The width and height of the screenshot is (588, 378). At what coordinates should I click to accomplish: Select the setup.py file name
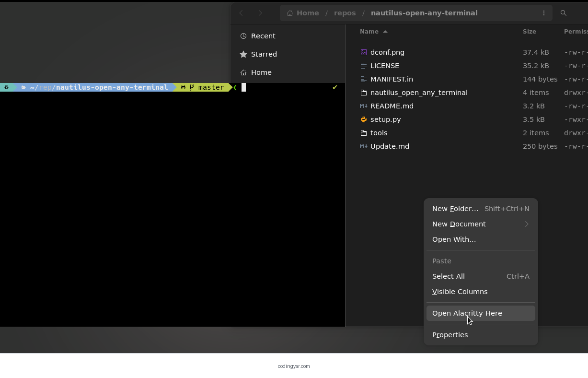tap(386, 119)
